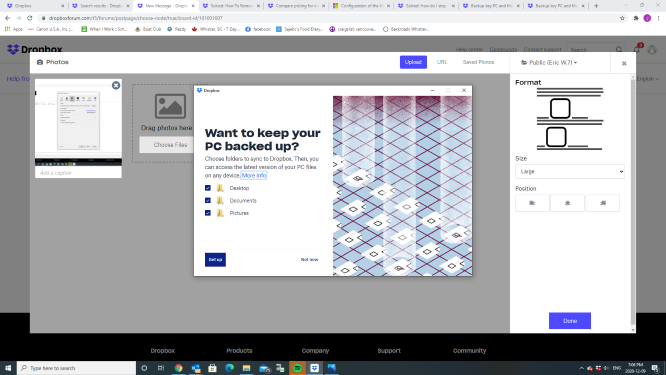Open Cortana circle on the taskbar
The image size is (666, 375).
click(x=144, y=368)
